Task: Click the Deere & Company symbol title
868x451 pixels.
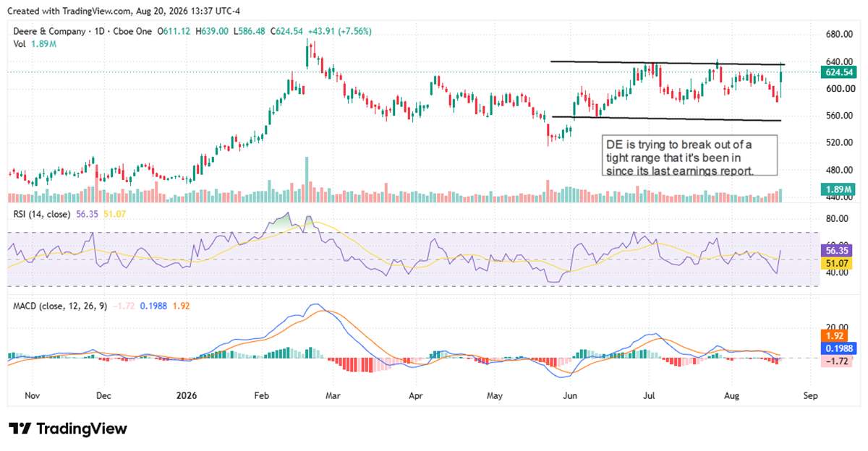Action: [x=48, y=31]
